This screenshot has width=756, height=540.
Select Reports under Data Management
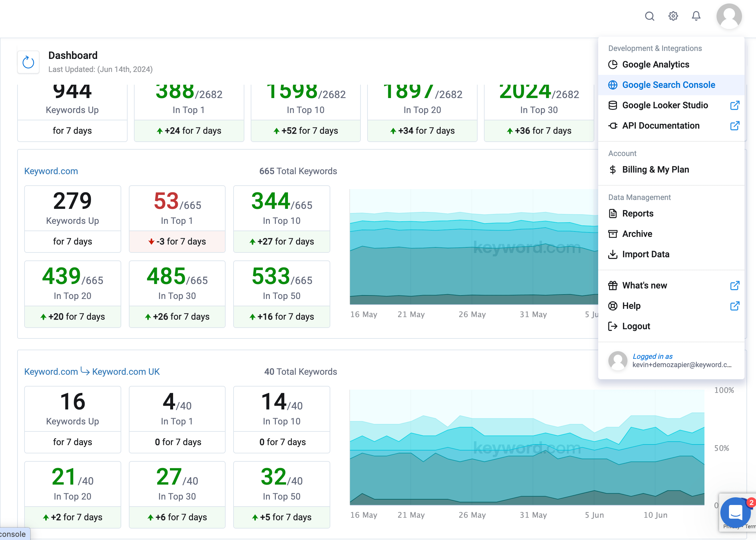[638, 213]
